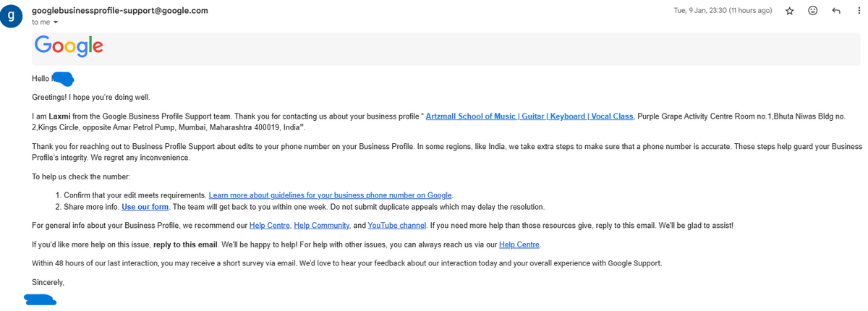Click the 'Use our form' link

click(x=145, y=207)
